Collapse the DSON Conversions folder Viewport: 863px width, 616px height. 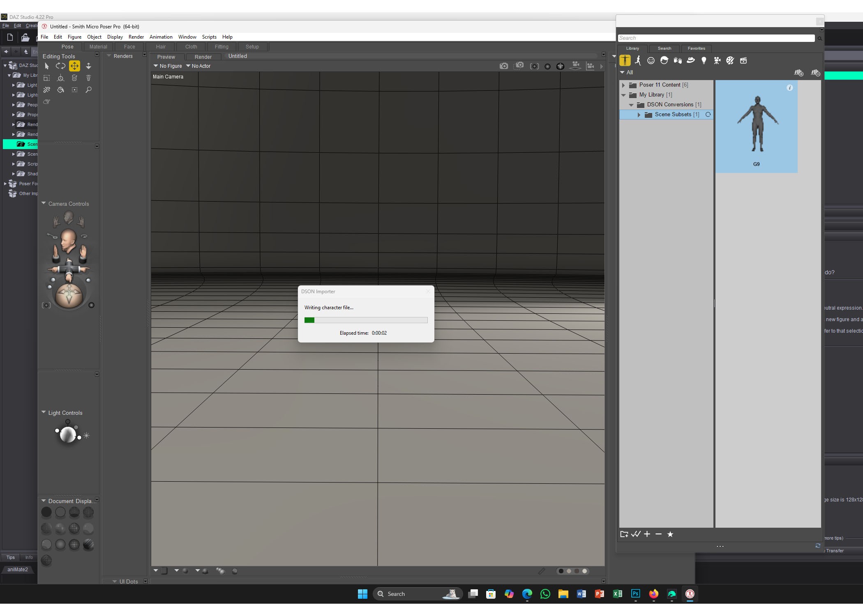[631, 105]
